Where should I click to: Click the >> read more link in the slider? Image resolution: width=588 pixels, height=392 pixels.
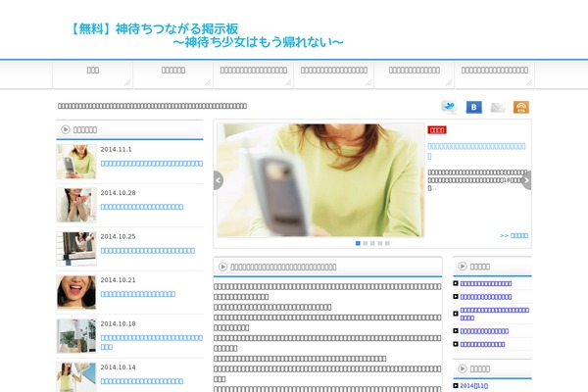tap(514, 235)
